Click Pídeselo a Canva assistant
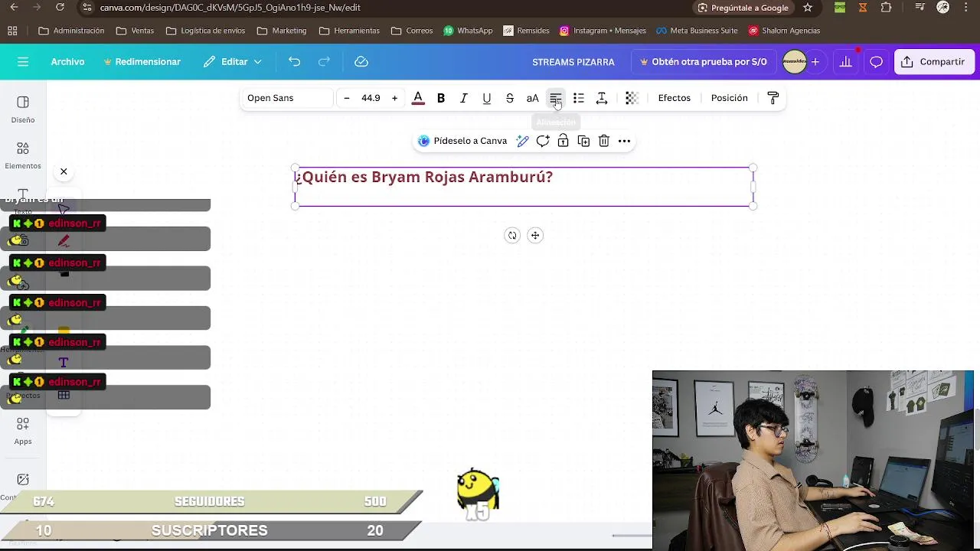Screen dimensions: 980x551 462,141
